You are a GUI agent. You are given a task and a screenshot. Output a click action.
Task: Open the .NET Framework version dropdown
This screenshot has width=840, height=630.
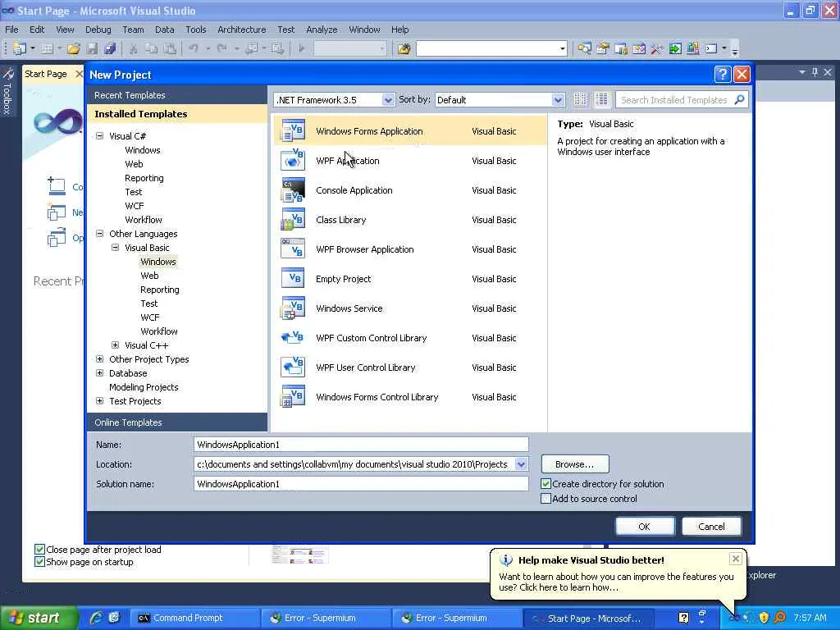click(388, 99)
